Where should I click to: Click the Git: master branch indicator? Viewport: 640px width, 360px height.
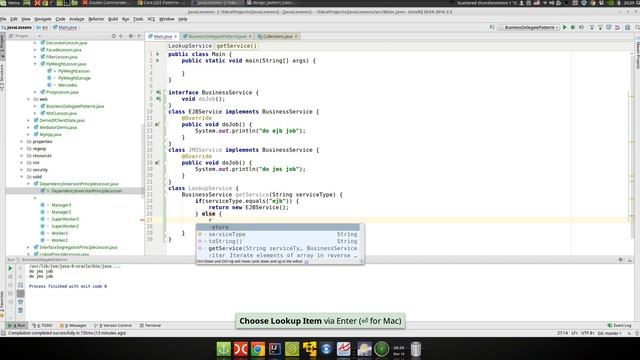[x=609, y=333]
